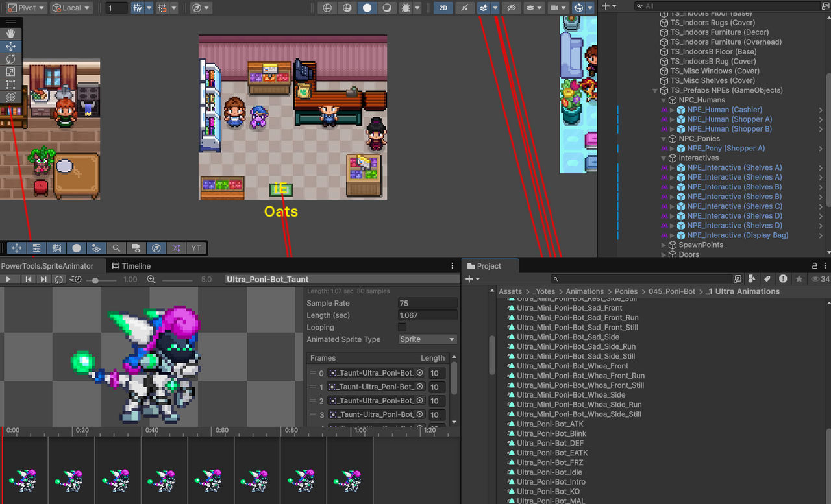Play the Ultra_Poni-Bot_Taunt animation
The height and width of the screenshot is (504, 831).
[x=8, y=279]
